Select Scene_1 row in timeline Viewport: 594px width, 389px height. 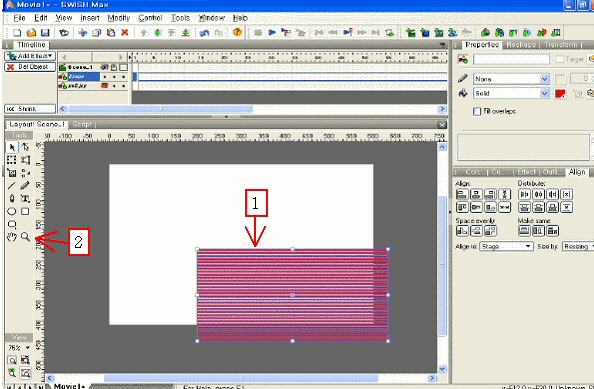click(x=79, y=67)
